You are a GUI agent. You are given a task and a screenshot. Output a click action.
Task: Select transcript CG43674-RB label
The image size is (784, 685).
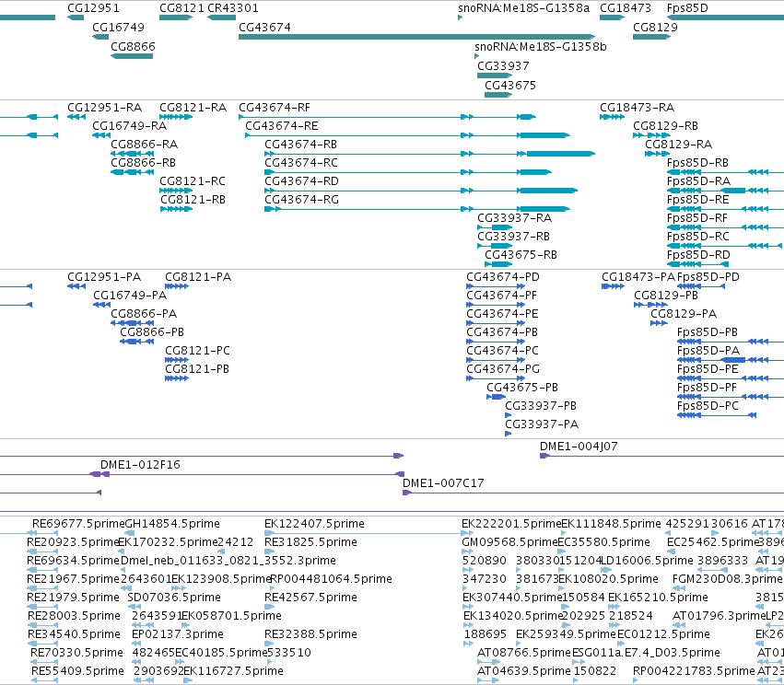click(x=300, y=145)
